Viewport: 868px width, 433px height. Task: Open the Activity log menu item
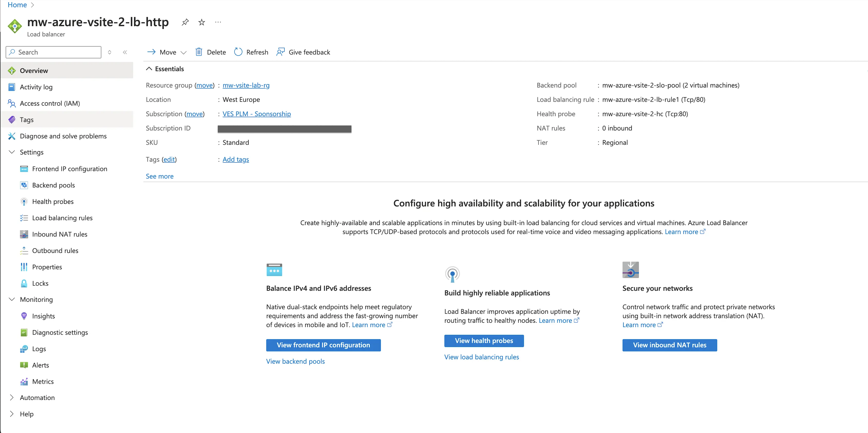coord(36,87)
